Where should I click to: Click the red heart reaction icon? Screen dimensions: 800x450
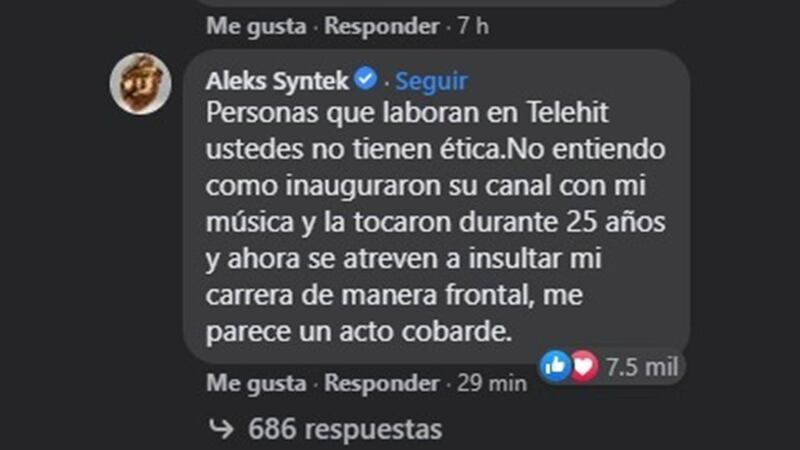(x=584, y=366)
